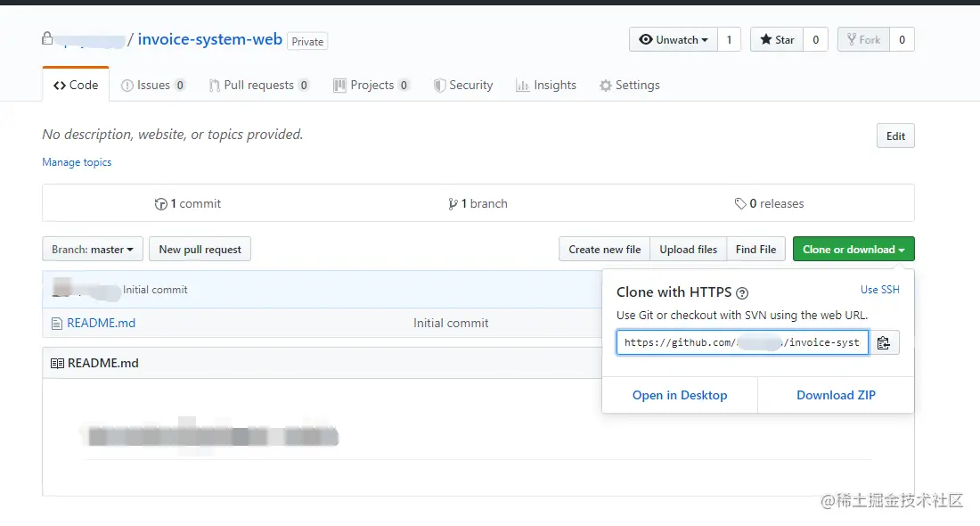Click the Find File button
Screen dimensions: 980x526
point(755,249)
